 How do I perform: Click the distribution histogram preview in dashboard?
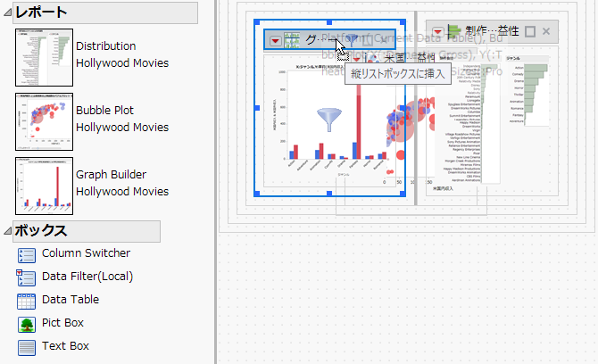click(x=492, y=120)
